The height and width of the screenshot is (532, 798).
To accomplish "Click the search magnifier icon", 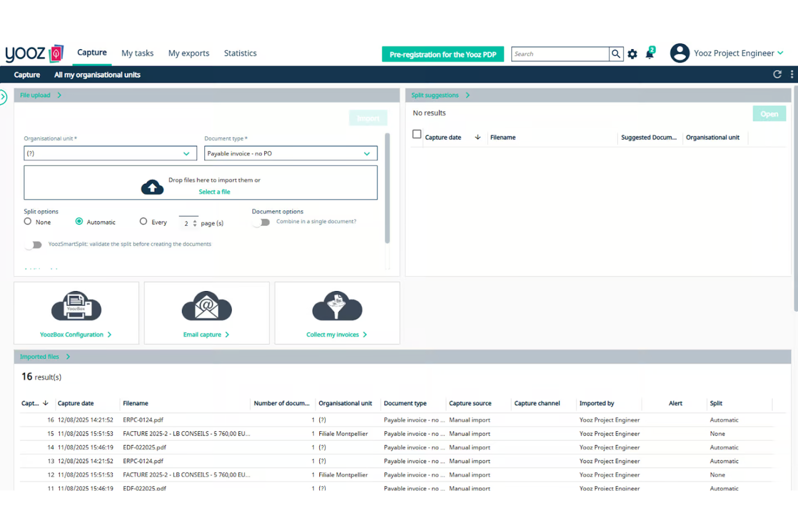I will [x=616, y=54].
